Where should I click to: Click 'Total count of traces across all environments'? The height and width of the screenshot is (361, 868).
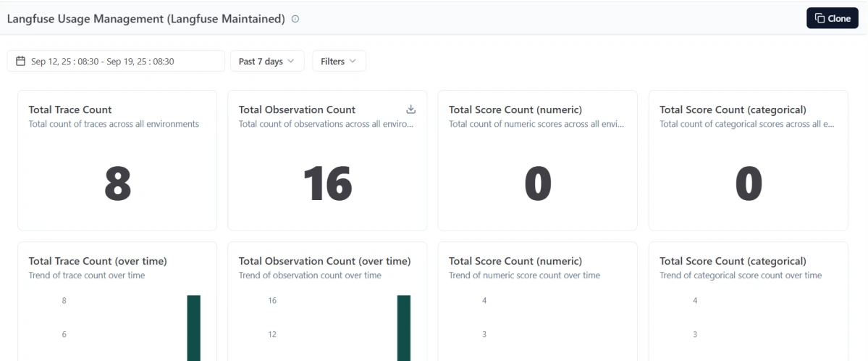pyautogui.click(x=114, y=124)
